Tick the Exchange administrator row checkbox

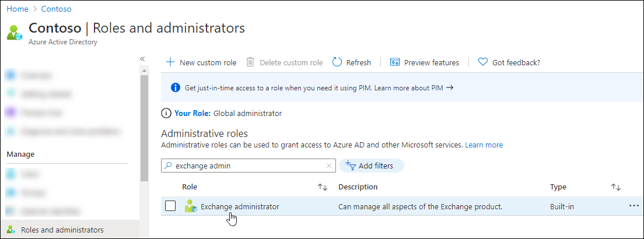[x=170, y=206]
